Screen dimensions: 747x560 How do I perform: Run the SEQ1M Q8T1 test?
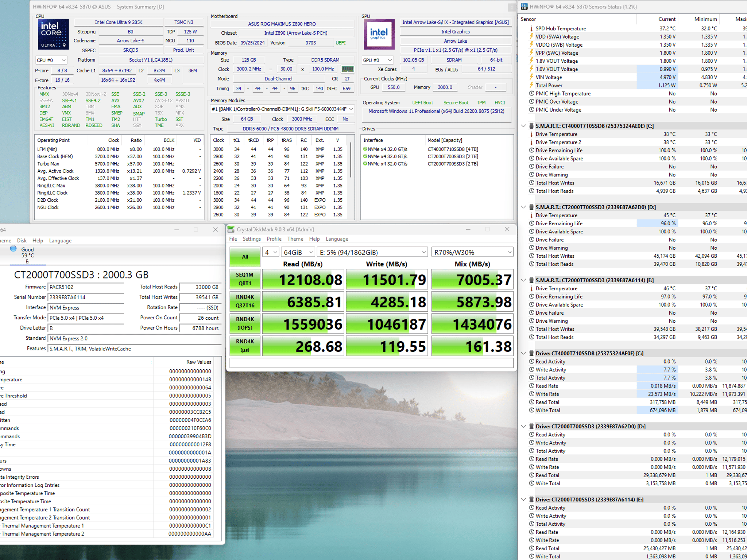click(245, 279)
